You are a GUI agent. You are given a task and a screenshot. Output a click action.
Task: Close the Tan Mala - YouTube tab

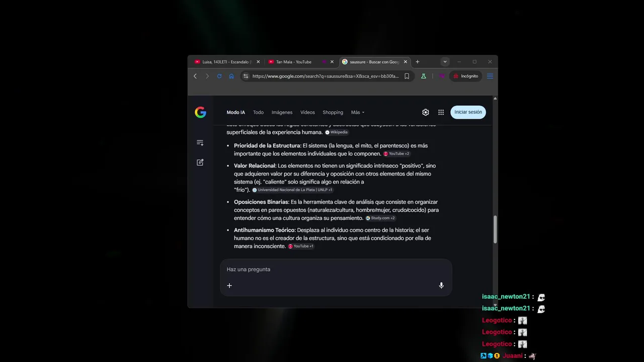pyautogui.click(x=332, y=62)
